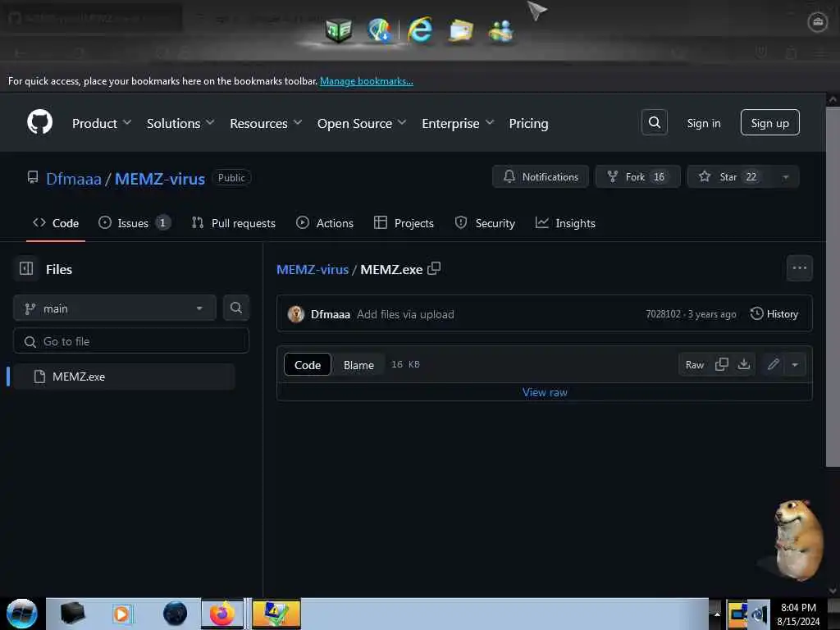Image resolution: width=840 pixels, height=630 pixels.
Task: Click the black box taskbar icon
Action: click(73, 614)
